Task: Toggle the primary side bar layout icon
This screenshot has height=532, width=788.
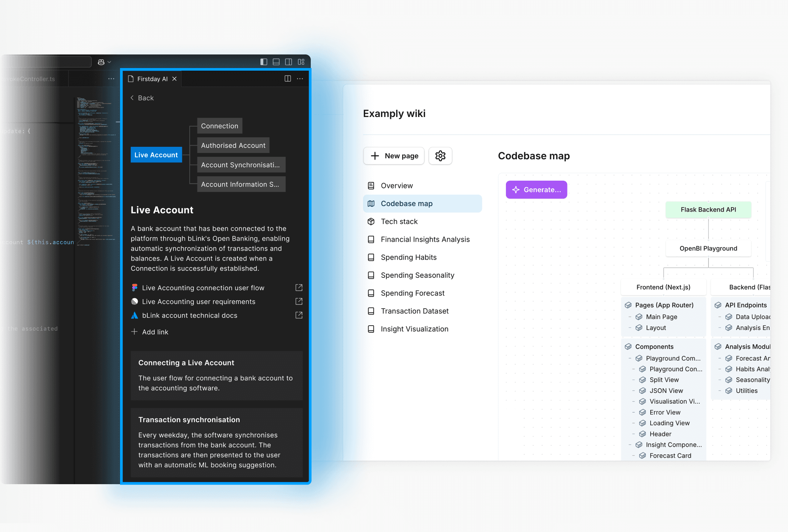Action: [264, 62]
